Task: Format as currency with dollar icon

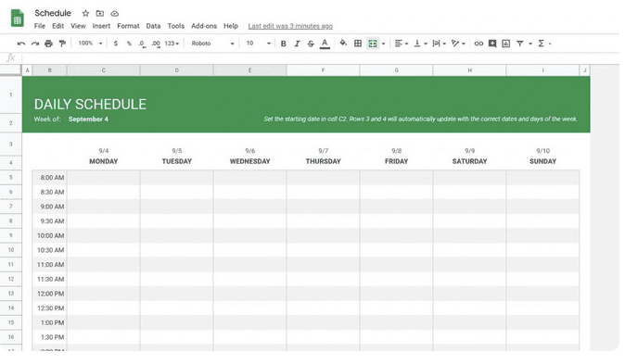Action: pos(116,44)
